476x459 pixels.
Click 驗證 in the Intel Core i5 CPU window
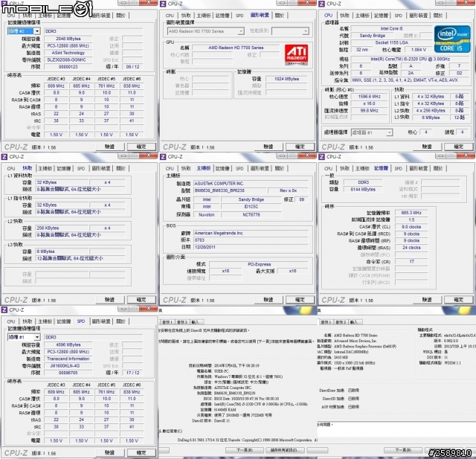pyautogui.click(x=427, y=147)
